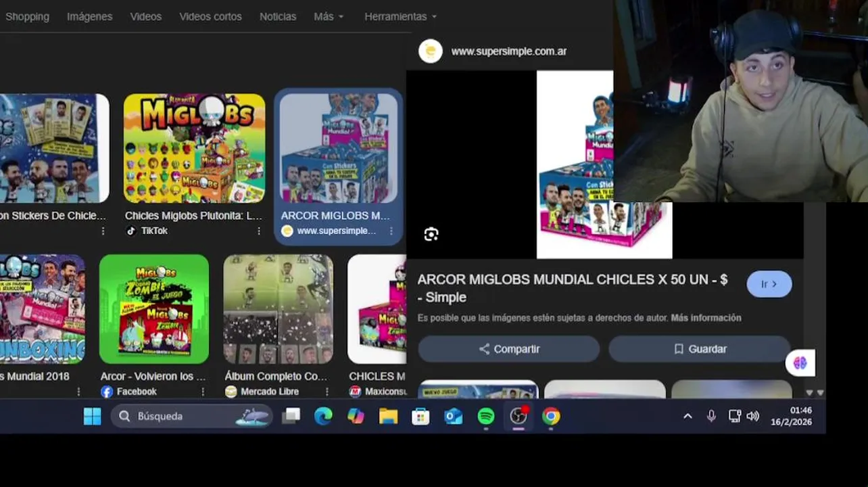Open OBS Studio from the taskbar
868x487 pixels.
518,416
